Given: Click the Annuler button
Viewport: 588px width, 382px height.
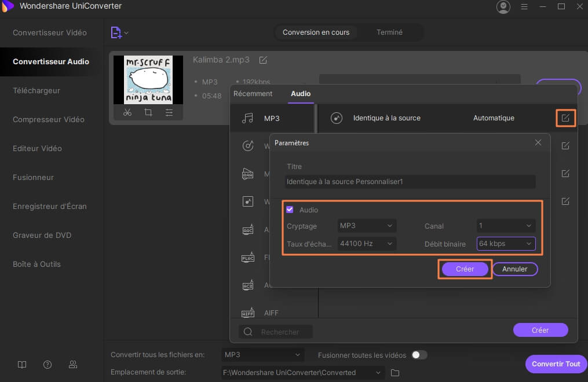Looking at the screenshot, I should click(514, 269).
